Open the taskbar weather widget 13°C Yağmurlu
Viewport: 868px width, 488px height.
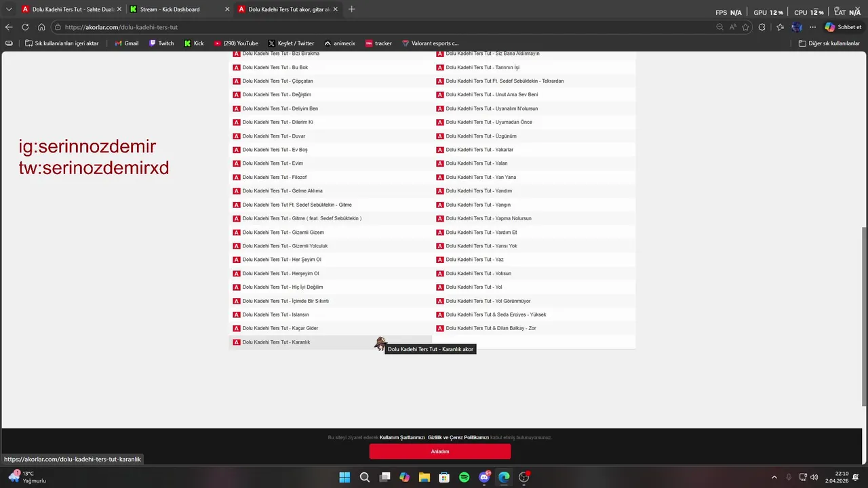point(27,477)
